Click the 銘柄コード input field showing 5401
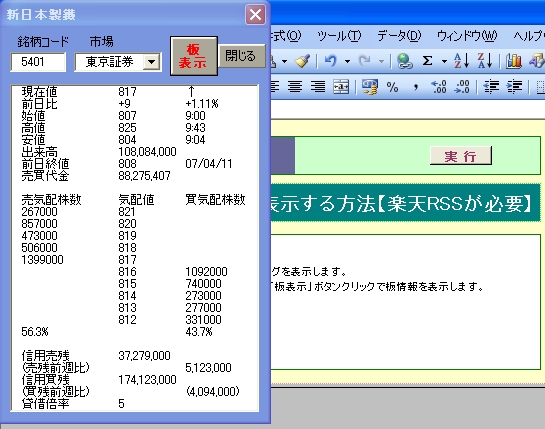 click(x=38, y=62)
